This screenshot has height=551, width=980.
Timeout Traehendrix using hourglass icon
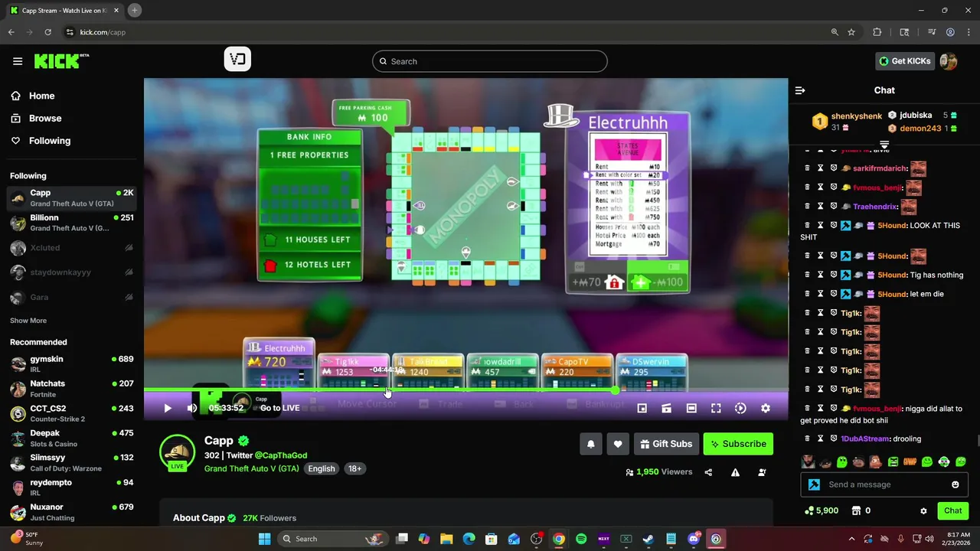coord(820,207)
